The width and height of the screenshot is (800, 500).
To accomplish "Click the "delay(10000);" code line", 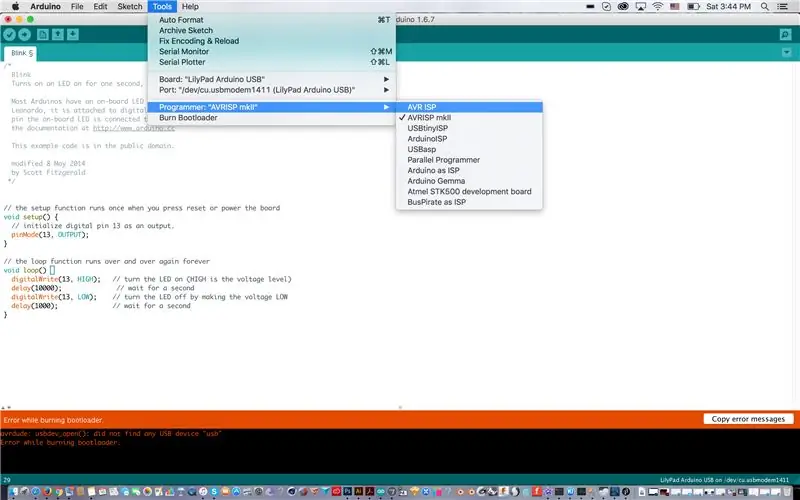I will 36,288.
